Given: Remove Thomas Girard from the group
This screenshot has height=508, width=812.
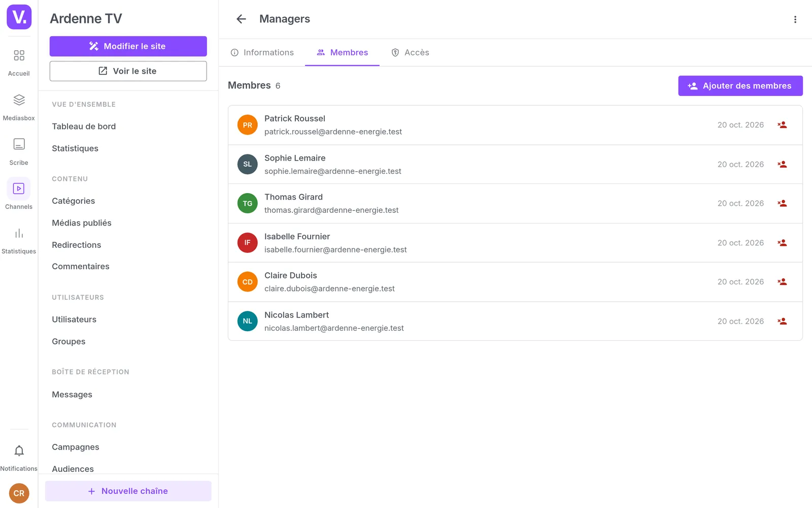Looking at the screenshot, I should 782,203.
